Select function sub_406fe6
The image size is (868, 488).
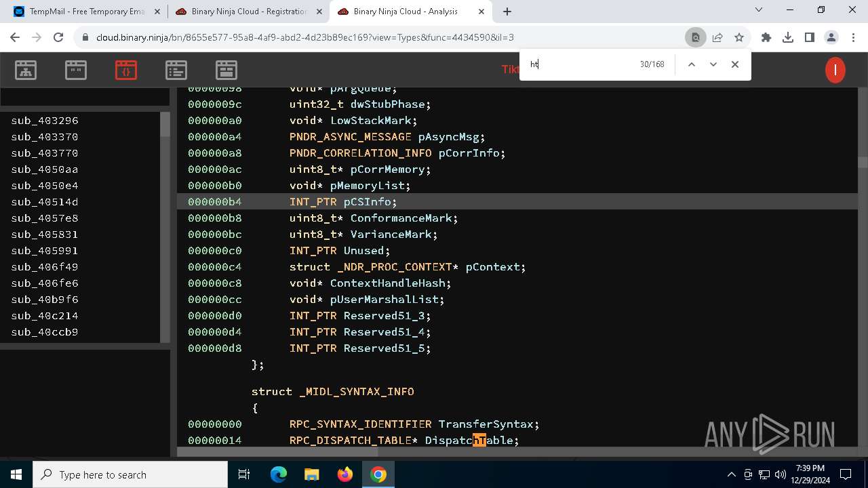coord(45,283)
